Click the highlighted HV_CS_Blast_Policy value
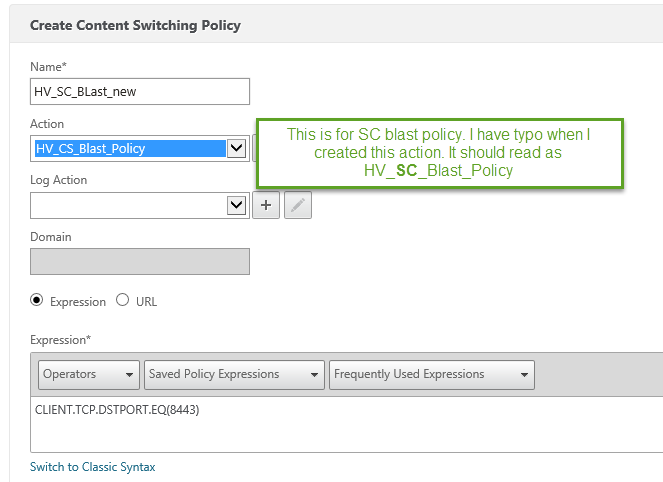Viewport: 663px width, 482px height. coord(128,149)
